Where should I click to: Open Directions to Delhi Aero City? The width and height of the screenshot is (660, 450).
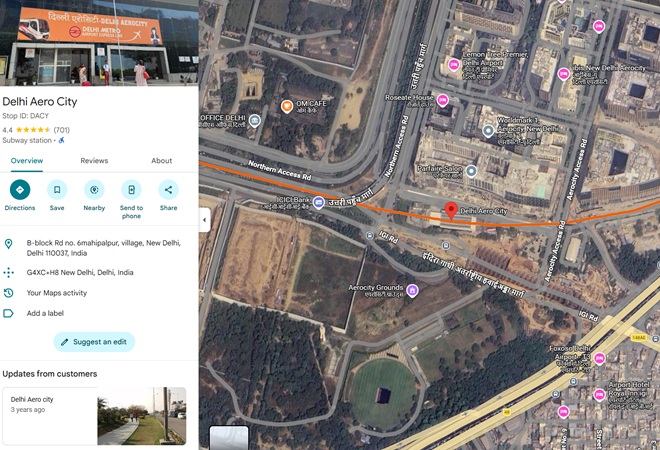point(20,190)
